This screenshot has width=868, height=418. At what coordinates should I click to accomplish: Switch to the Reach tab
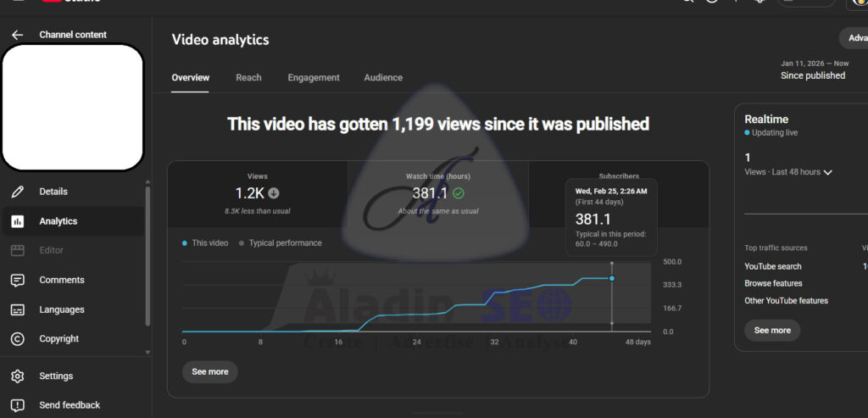pos(248,77)
